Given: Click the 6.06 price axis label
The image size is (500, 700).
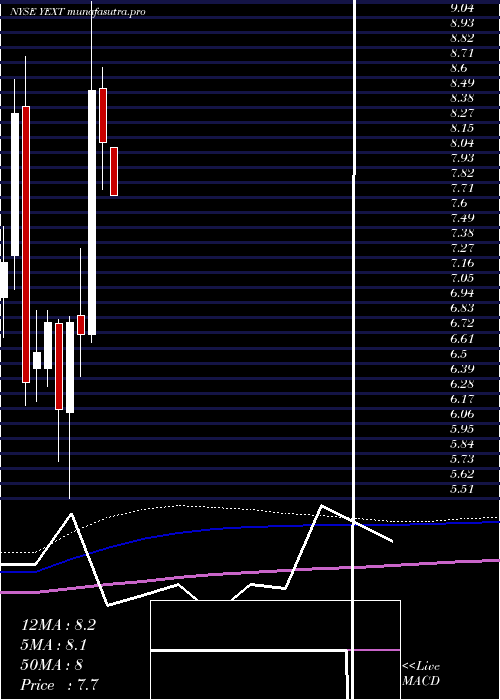Looking at the screenshot, I should tap(462, 413).
